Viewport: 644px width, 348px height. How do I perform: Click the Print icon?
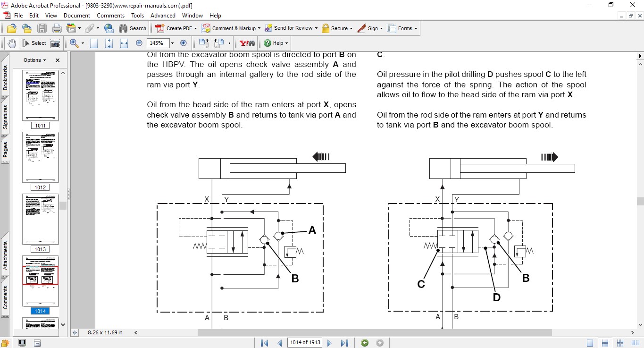click(57, 28)
